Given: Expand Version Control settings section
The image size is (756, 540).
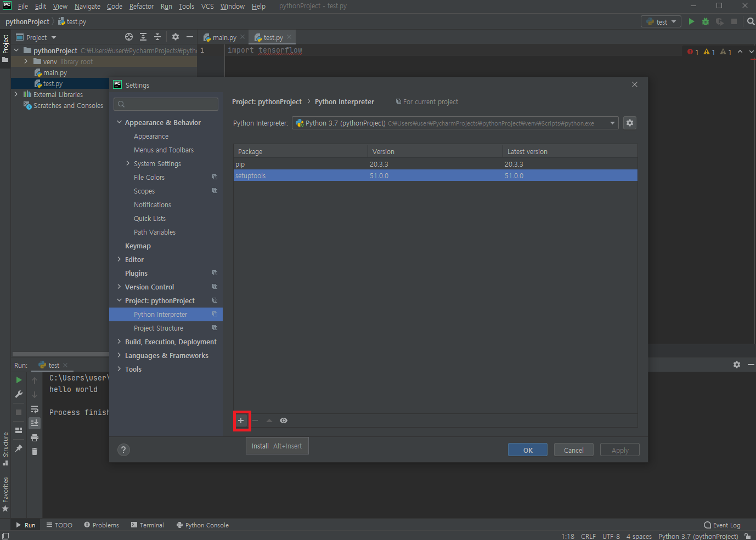Looking at the screenshot, I should click(x=119, y=287).
